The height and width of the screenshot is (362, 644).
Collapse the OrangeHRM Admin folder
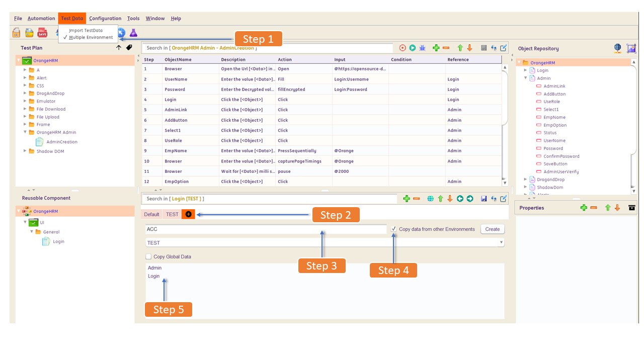tap(25, 132)
